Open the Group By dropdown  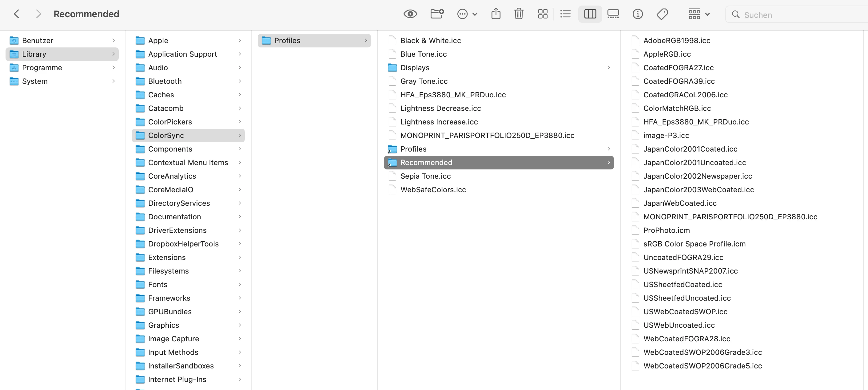coord(699,14)
